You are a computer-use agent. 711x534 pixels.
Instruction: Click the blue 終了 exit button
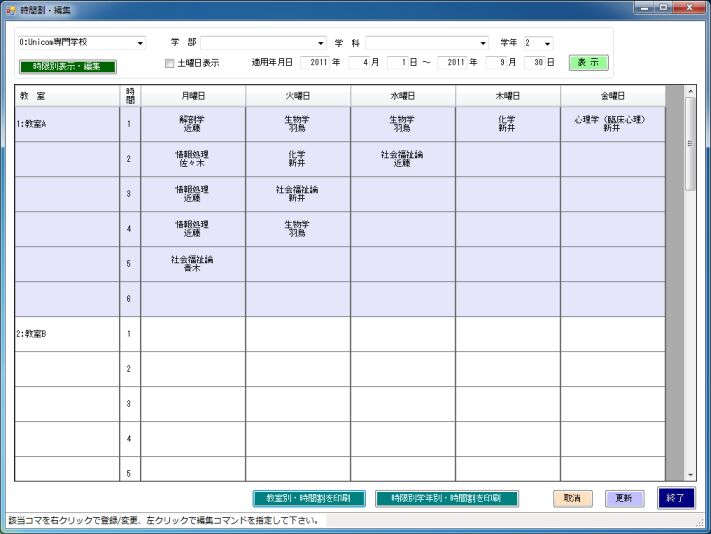tap(675, 498)
